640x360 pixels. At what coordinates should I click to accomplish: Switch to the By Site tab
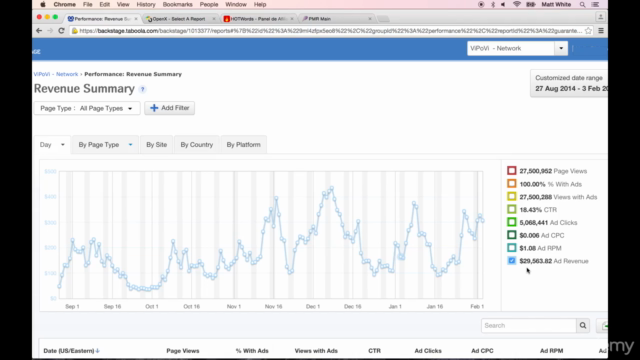pos(157,144)
